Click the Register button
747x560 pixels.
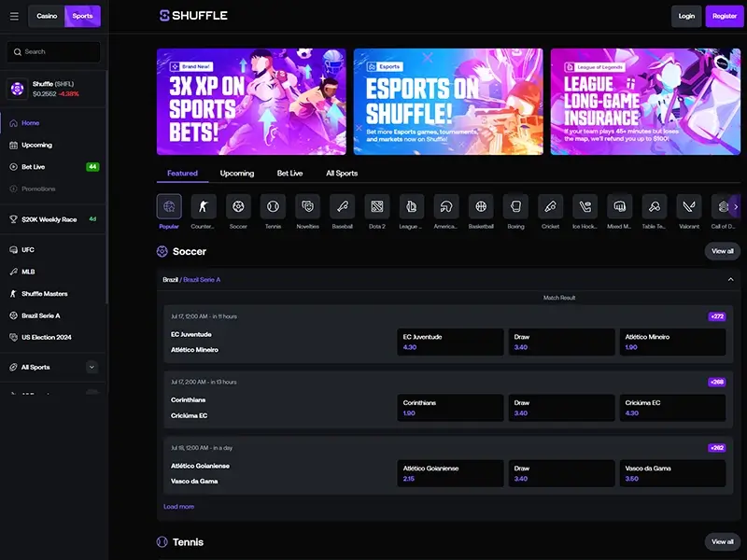(725, 16)
